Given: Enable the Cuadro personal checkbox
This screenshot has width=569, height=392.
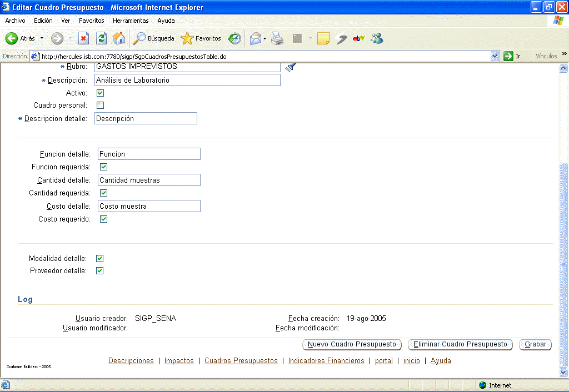Looking at the screenshot, I should [x=100, y=105].
